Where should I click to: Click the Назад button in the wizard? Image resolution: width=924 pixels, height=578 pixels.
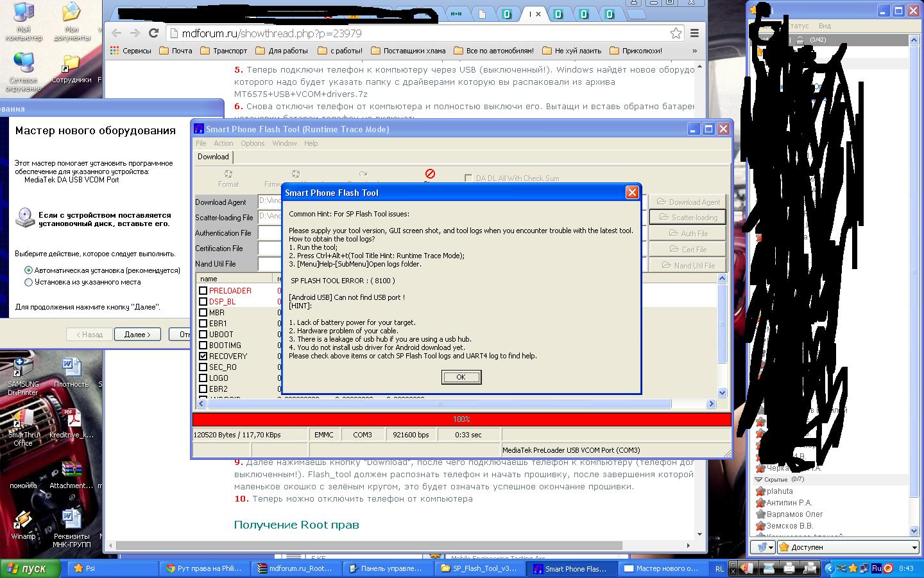[x=89, y=334]
